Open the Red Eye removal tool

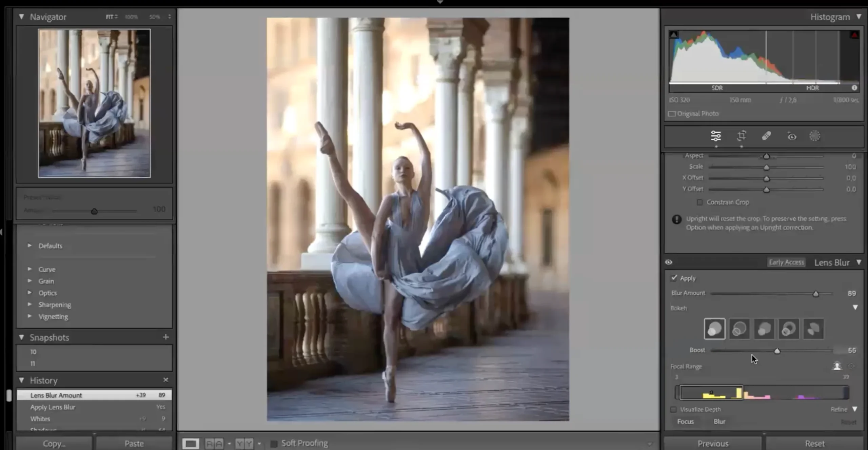[791, 136]
